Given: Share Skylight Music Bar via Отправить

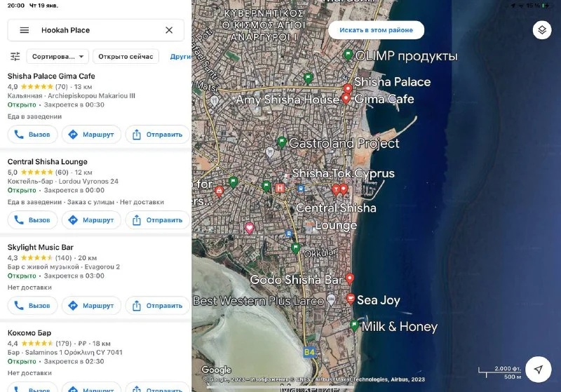Looking at the screenshot, I should pos(158,306).
